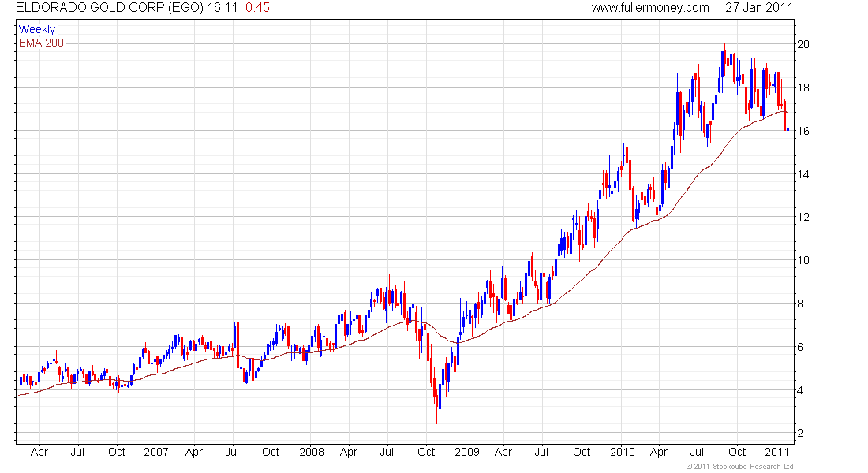The height and width of the screenshot is (473, 868).
Task: Select the 2009 year marker on time axis
Action: (x=466, y=452)
